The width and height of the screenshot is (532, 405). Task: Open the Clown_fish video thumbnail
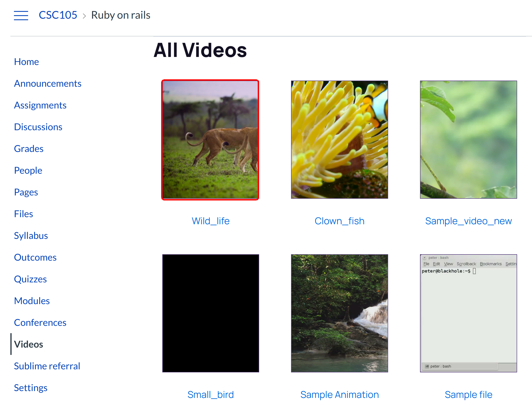pyautogui.click(x=339, y=140)
